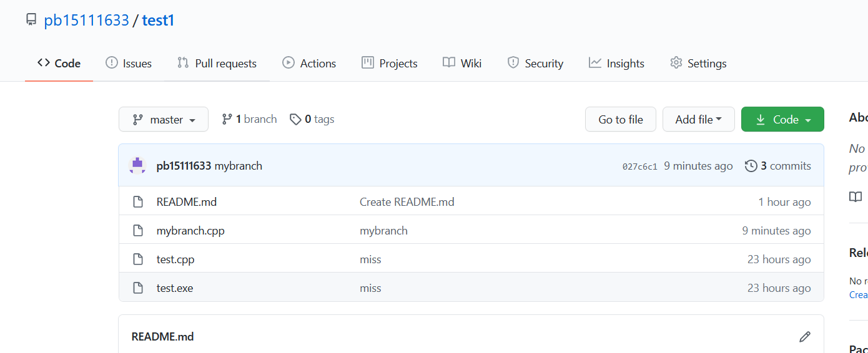
Task: Click the file icon beside test.exe
Action: pos(138,288)
